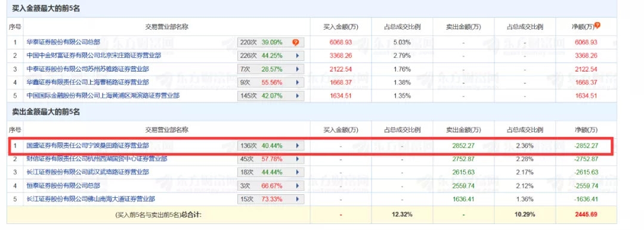Open 长江证券武汉武珞路营业部 link

[88, 172]
